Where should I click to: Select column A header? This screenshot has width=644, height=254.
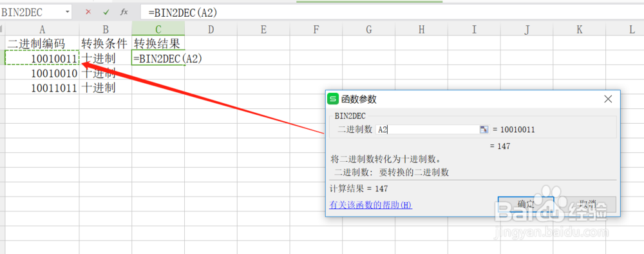click(42, 29)
